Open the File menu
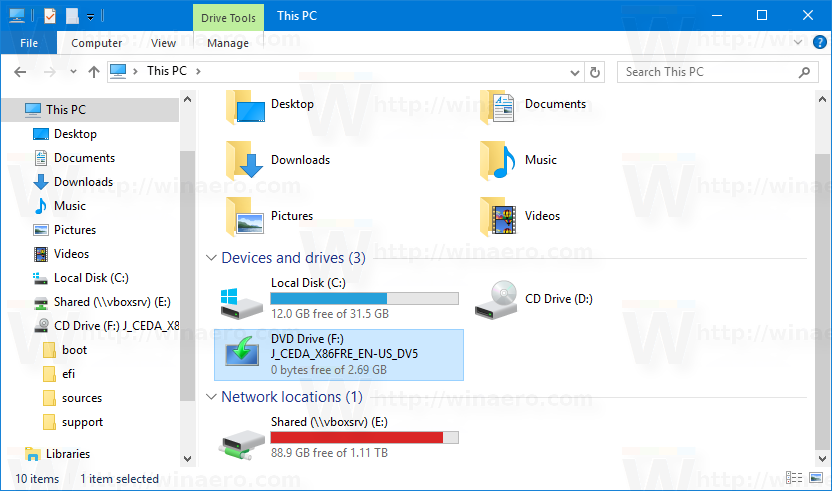The image size is (832, 491). (x=29, y=43)
